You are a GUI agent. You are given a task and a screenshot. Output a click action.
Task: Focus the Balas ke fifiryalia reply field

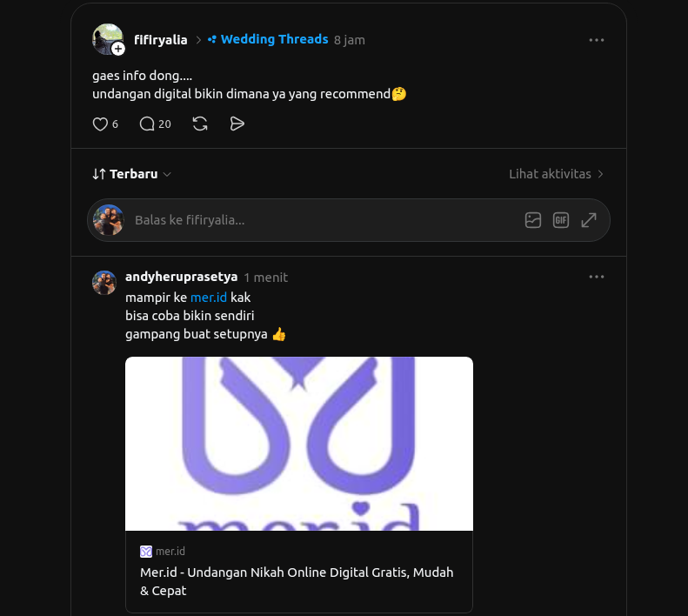coord(324,220)
